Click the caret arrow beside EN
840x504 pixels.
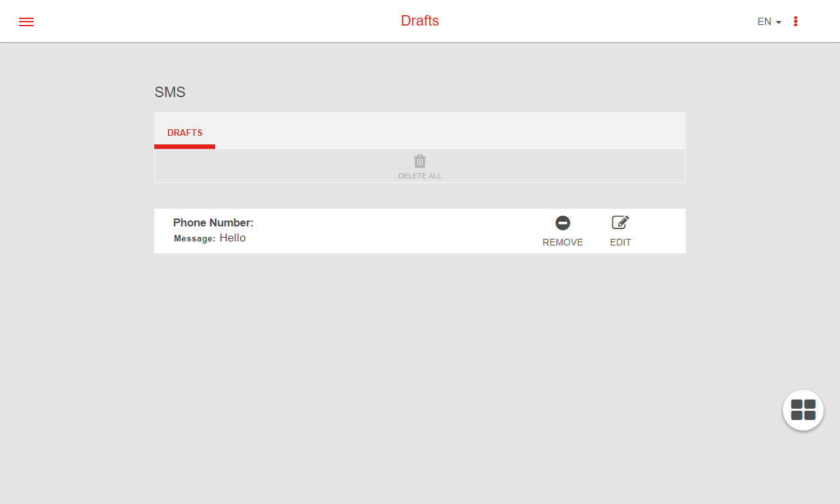779,22
